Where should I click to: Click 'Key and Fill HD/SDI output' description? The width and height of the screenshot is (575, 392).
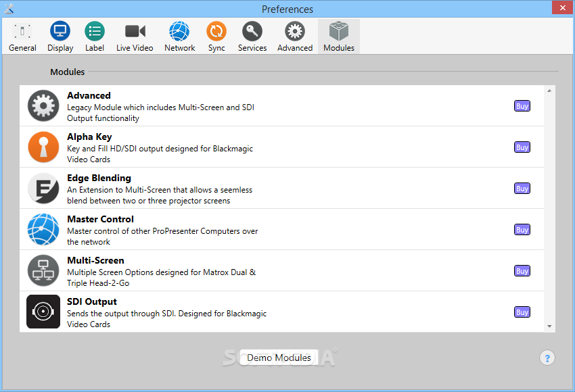point(160,154)
